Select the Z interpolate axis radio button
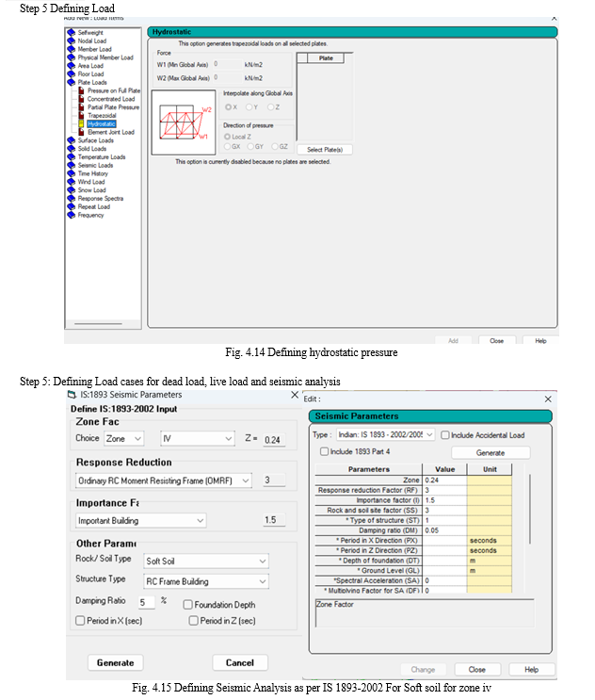Image resolution: width=595 pixels, height=700 pixels. [x=270, y=107]
